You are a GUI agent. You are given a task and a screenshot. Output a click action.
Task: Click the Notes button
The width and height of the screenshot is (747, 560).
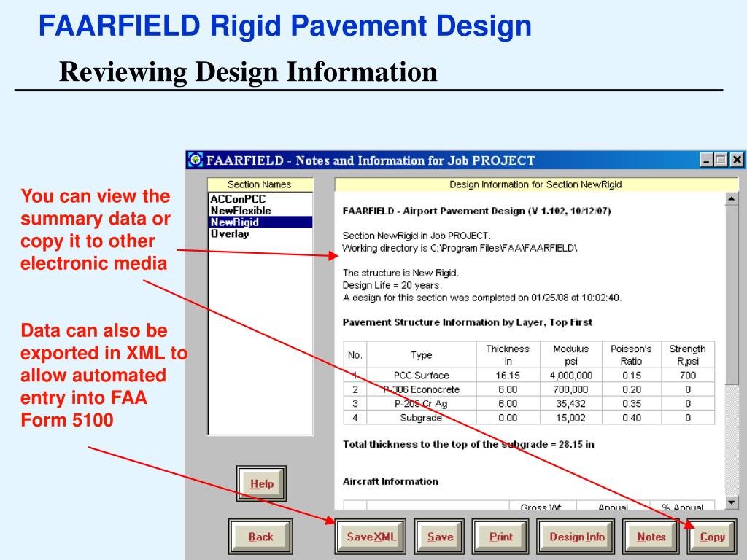[x=651, y=537]
